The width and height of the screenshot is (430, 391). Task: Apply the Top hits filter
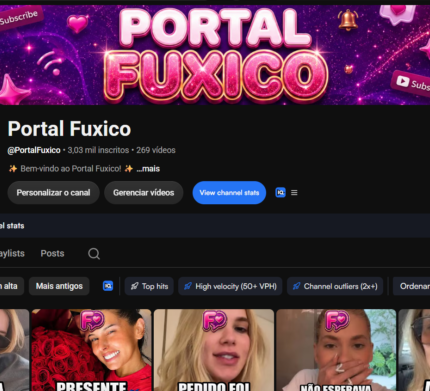[x=149, y=286]
